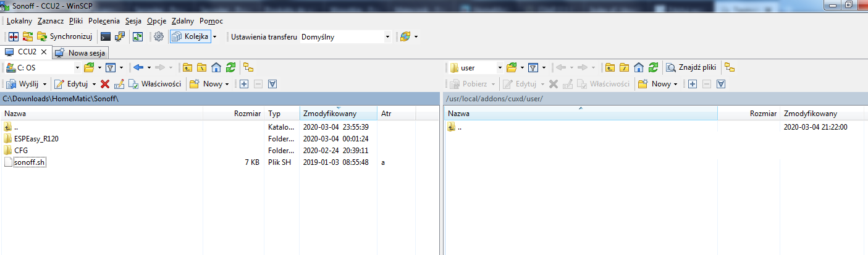Image resolution: width=868 pixels, height=255 pixels.
Task: Refresh the local panel
Action: tap(230, 67)
